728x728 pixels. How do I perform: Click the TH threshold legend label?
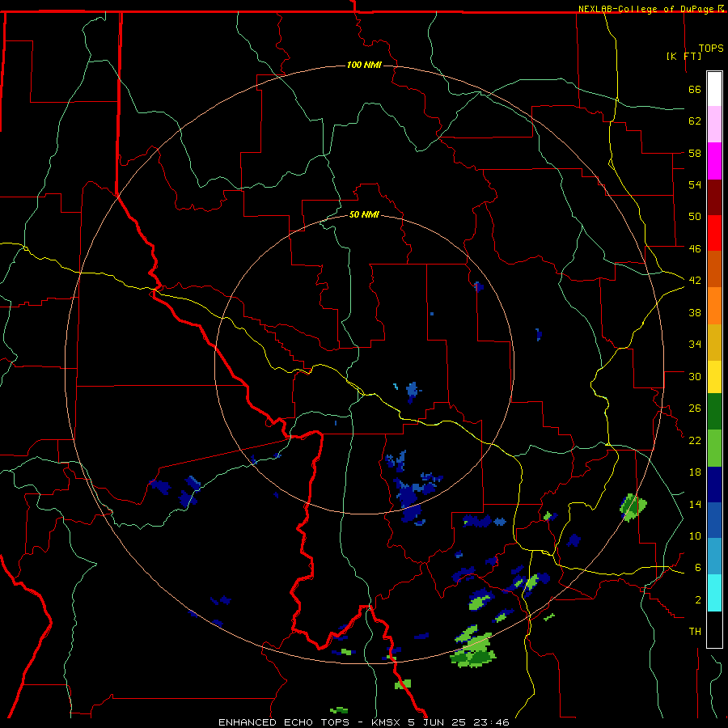point(695,632)
